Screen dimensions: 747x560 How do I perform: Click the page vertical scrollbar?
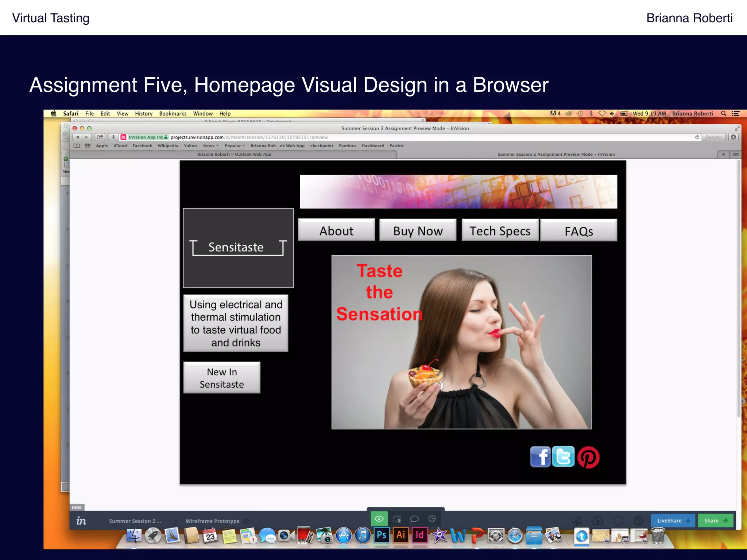[x=739, y=289]
